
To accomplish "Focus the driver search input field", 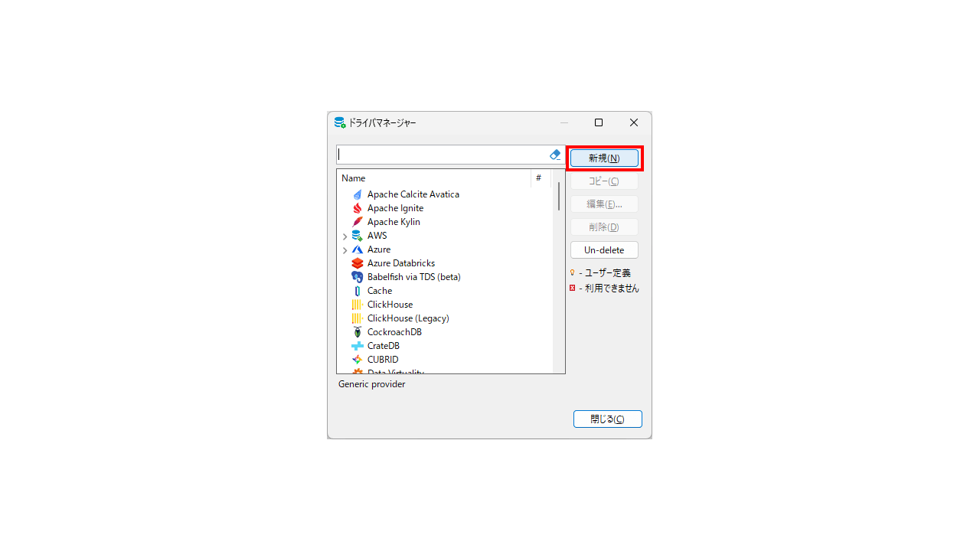I will pos(443,155).
